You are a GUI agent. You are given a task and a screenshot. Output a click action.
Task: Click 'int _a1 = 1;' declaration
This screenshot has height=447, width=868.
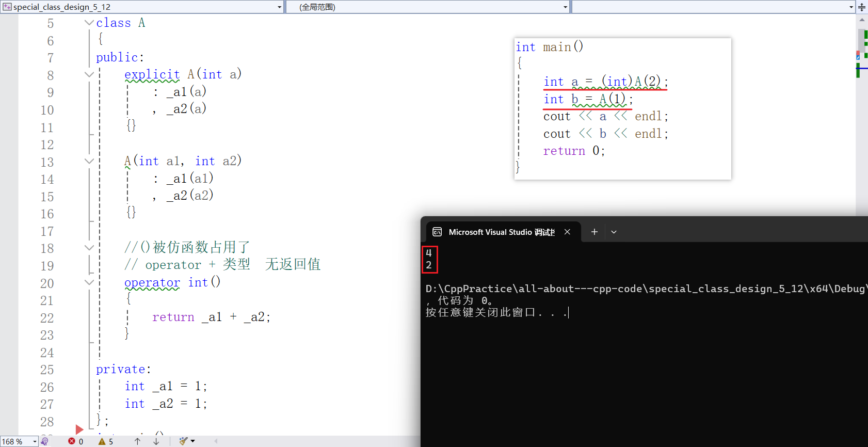coord(166,386)
